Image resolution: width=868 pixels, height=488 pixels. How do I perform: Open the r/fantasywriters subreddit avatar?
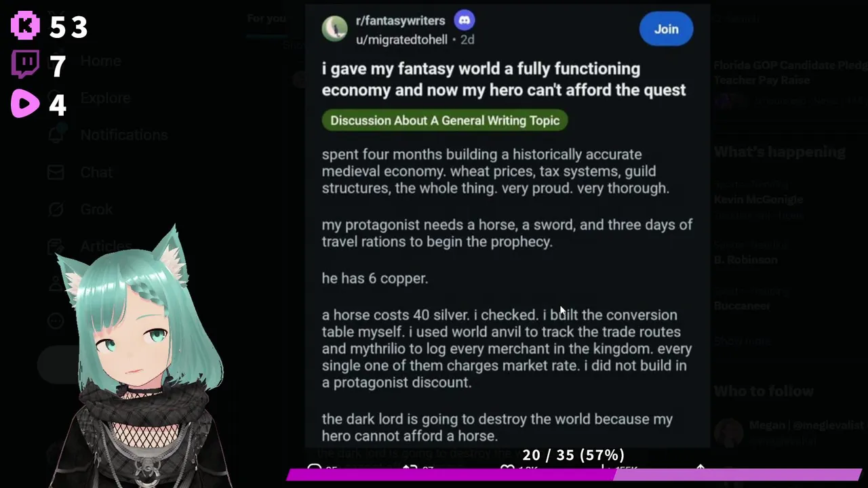pos(334,29)
